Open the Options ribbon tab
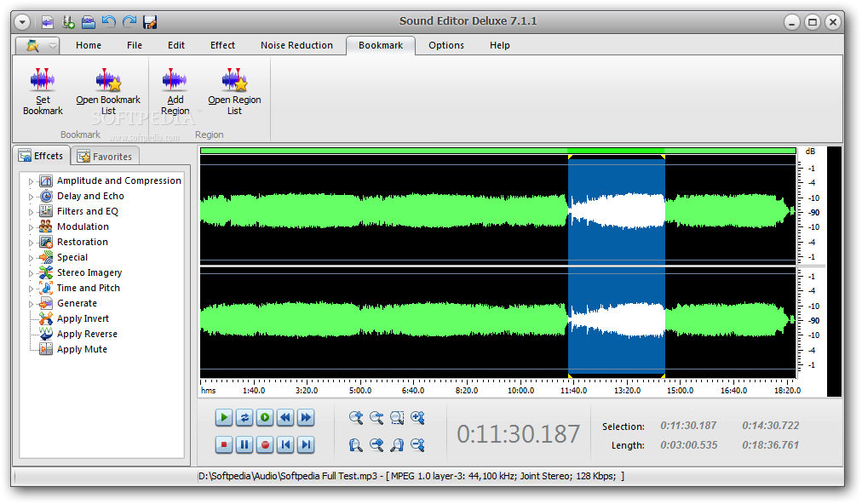 tap(445, 46)
